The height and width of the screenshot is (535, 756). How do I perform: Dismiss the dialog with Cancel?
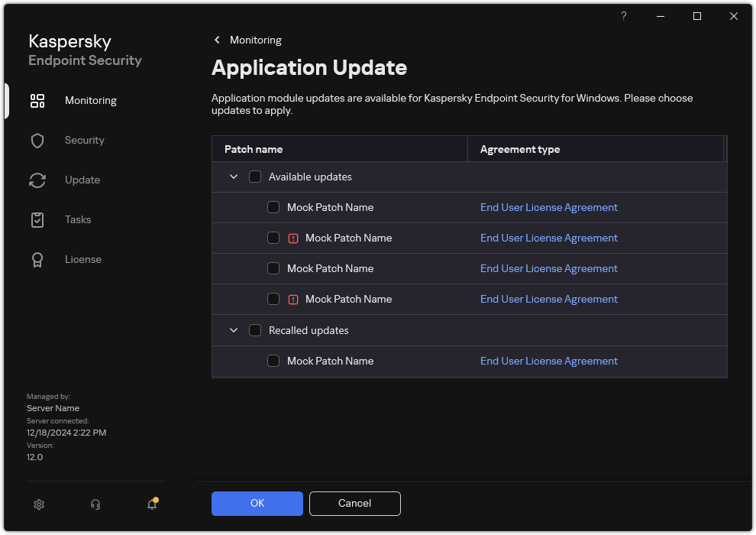pos(354,504)
